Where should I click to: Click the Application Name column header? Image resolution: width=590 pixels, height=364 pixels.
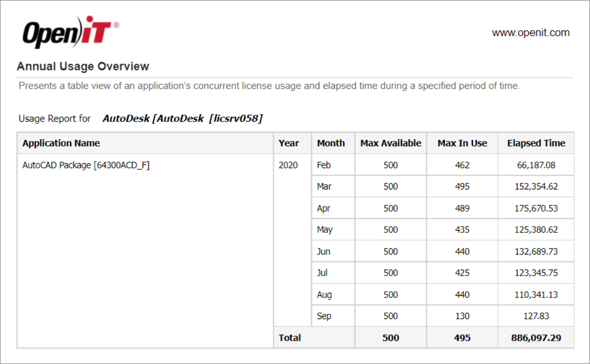pos(145,143)
